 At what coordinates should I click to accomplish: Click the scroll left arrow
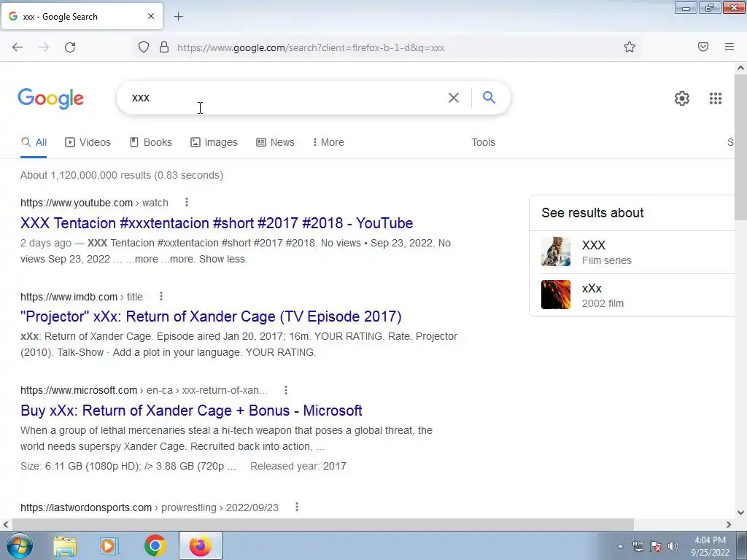pyautogui.click(x=6, y=524)
